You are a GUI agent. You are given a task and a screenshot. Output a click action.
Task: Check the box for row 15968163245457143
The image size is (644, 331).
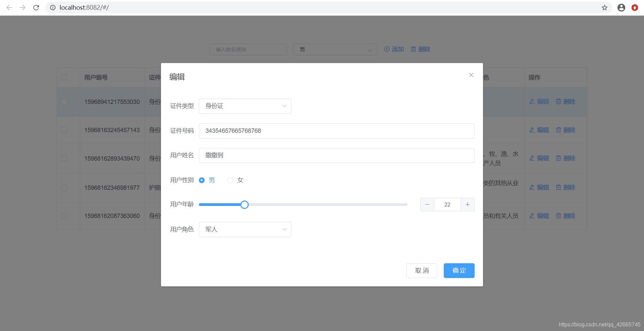point(64,130)
